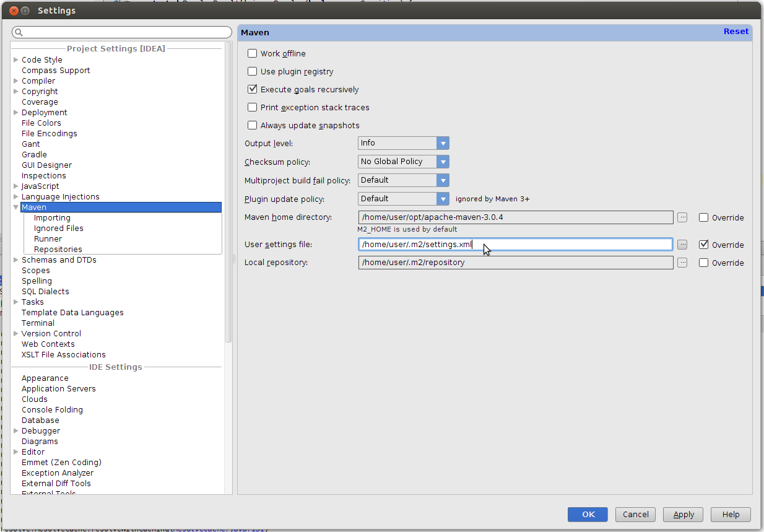
Task: Select Repositories under Maven
Action: (58, 250)
